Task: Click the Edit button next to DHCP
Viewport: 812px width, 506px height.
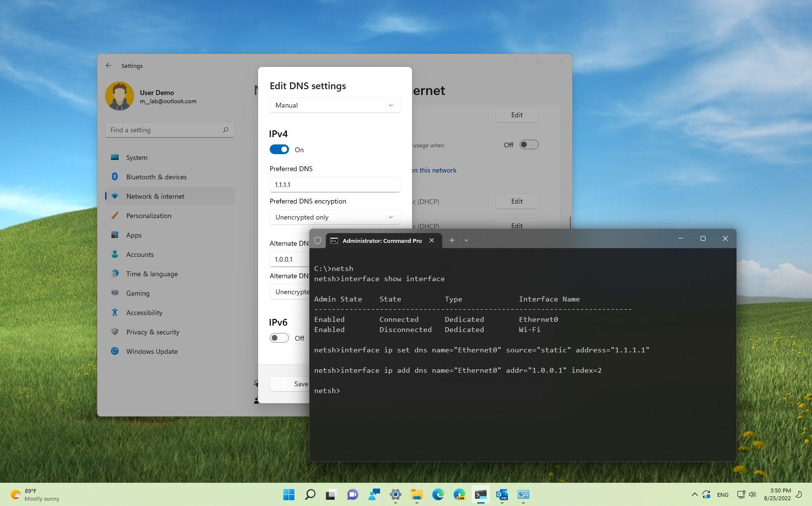Action: 517,201
